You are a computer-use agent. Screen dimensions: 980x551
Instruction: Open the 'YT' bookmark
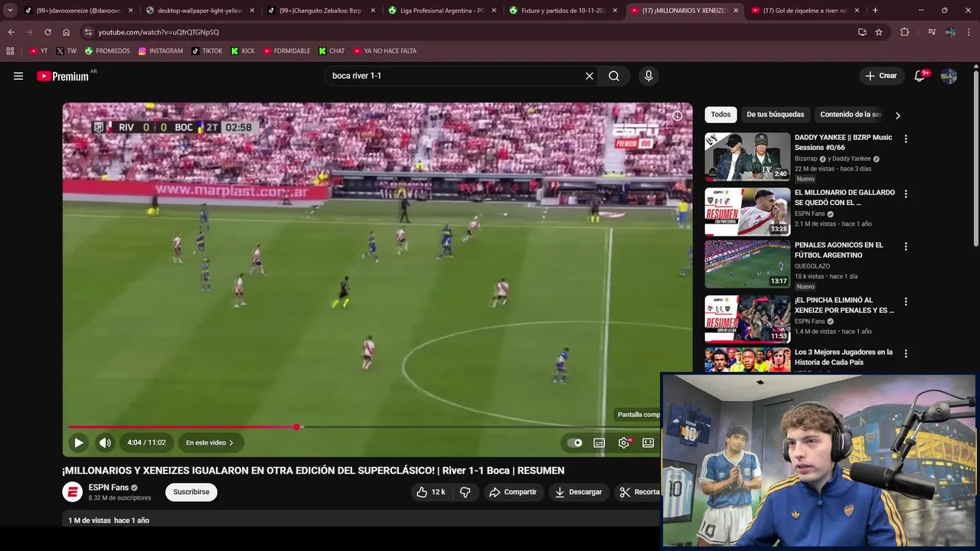38,51
